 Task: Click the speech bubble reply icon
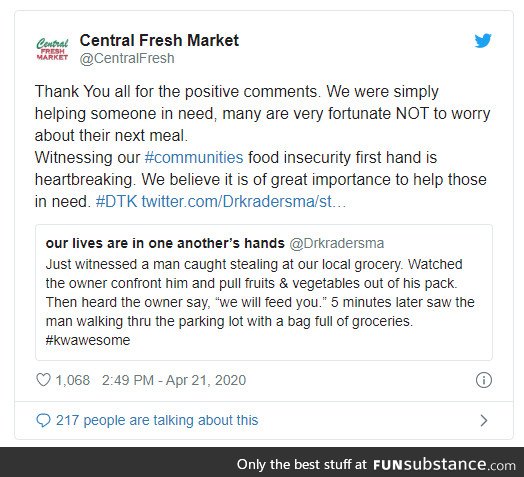[x=43, y=421]
